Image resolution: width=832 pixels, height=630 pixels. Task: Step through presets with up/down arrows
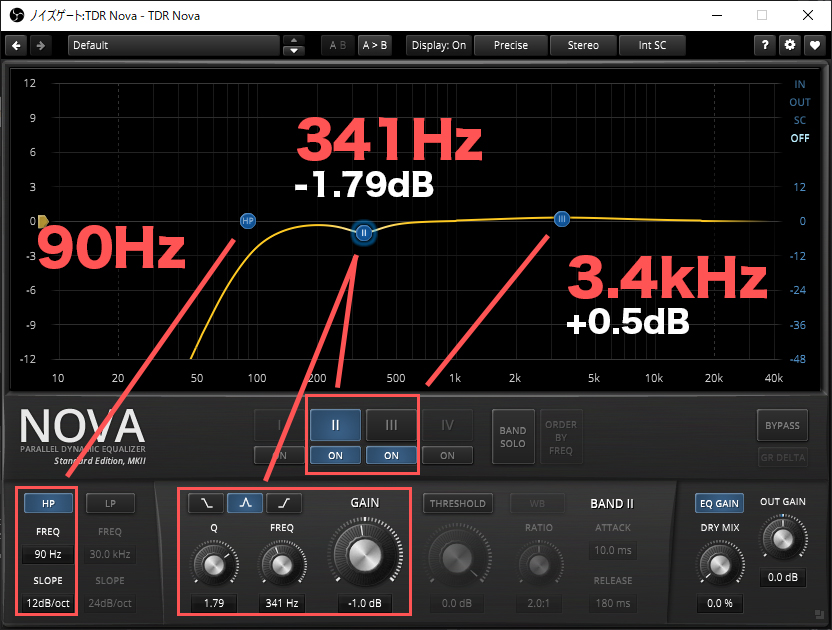(x=293, y=46)
